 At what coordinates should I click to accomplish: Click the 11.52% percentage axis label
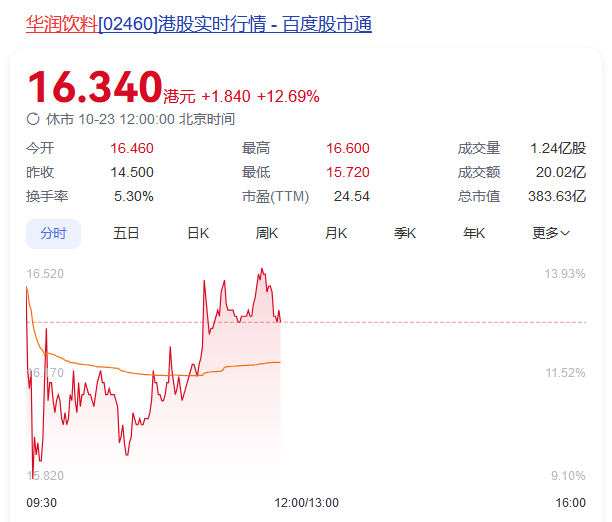[565, 373]
